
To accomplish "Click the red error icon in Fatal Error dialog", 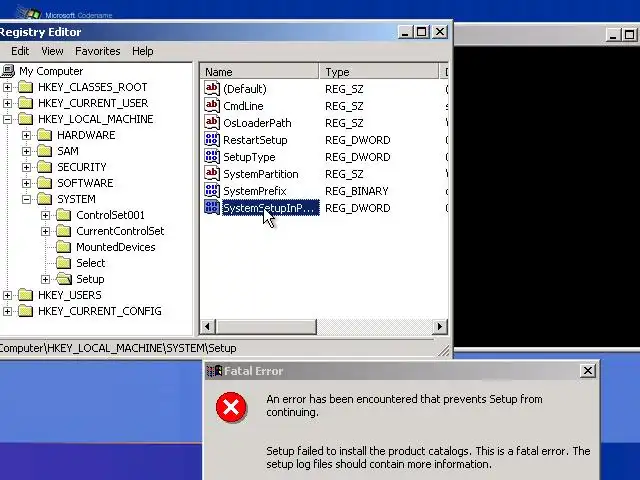I will 231,407.
